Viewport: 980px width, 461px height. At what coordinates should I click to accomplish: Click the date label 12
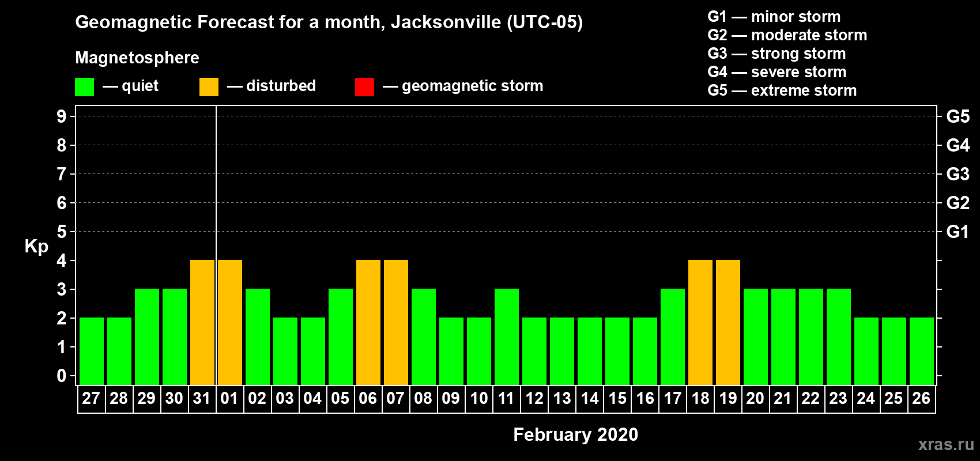coord(534,399)
